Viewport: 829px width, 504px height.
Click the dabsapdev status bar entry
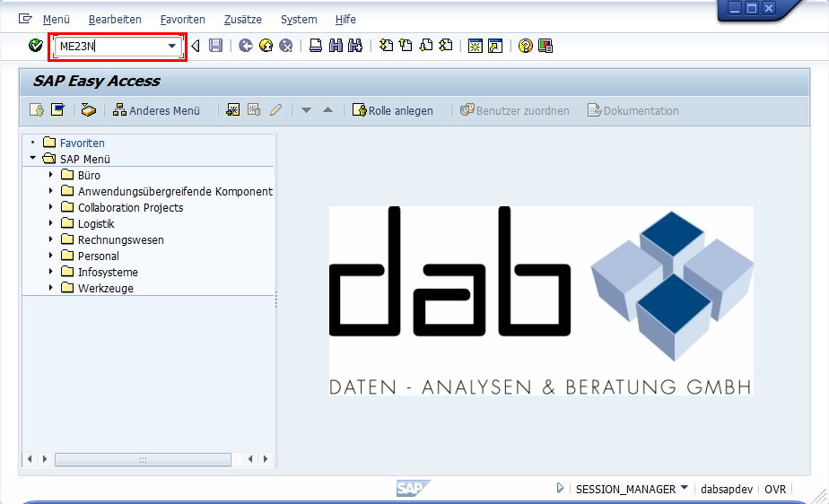727,490
